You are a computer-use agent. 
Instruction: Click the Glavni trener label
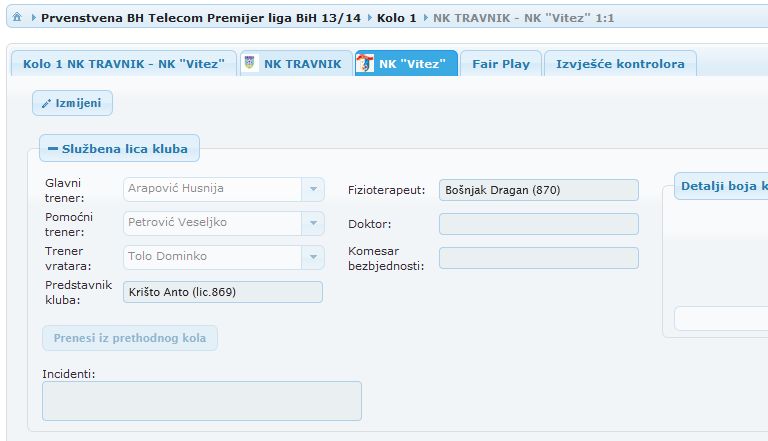(64, 190)
